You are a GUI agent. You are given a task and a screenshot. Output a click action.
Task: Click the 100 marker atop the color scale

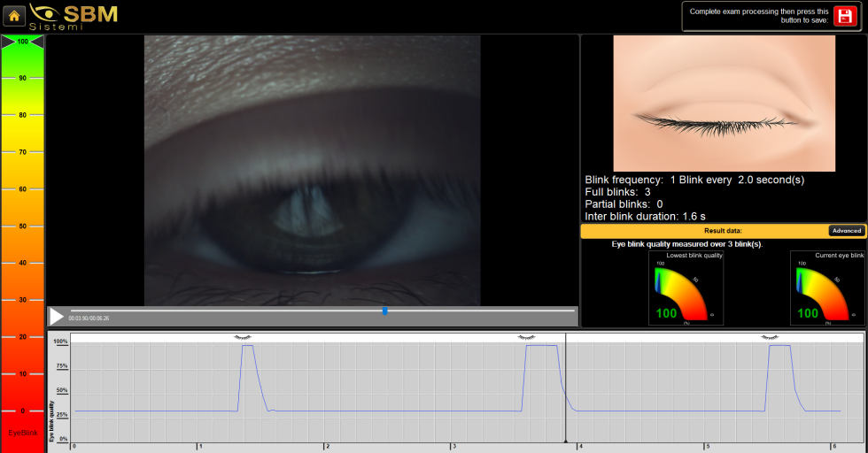click(x=22, y=42)
